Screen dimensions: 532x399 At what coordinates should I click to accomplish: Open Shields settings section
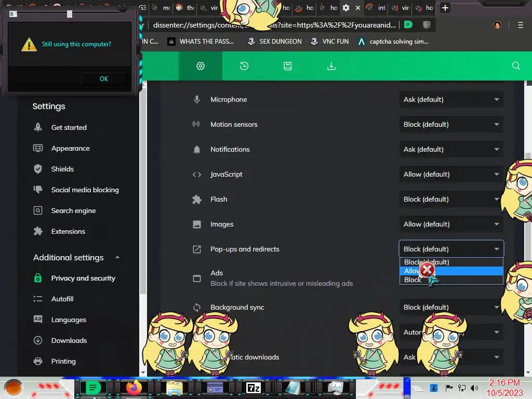click(x=62, y=169)
